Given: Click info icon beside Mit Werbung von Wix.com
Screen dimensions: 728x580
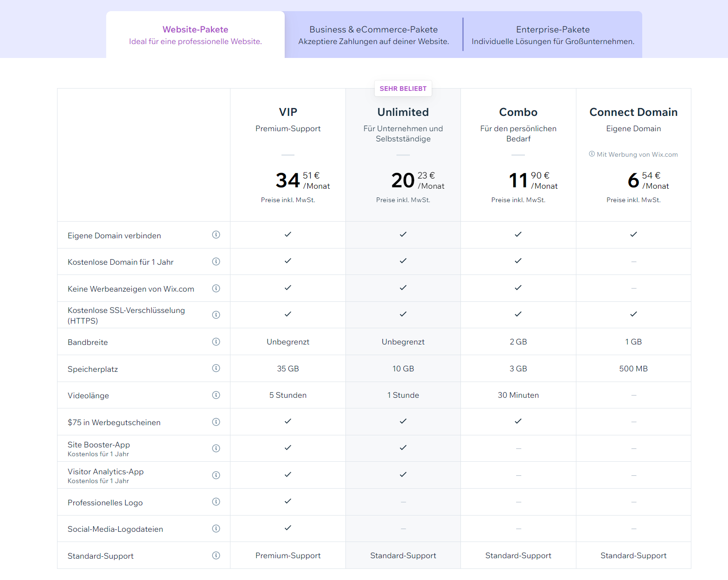Looking at the screenshot, I should click(x=592, y=154).
